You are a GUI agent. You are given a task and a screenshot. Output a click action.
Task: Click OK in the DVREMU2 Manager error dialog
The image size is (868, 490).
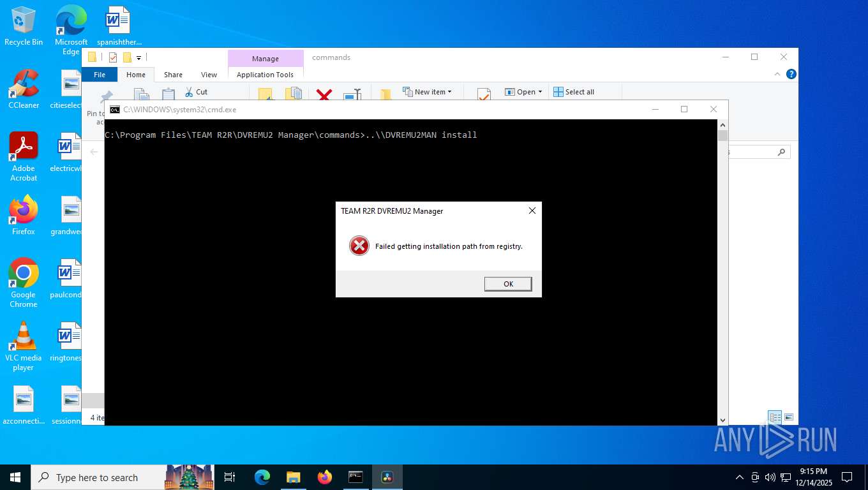508,284
